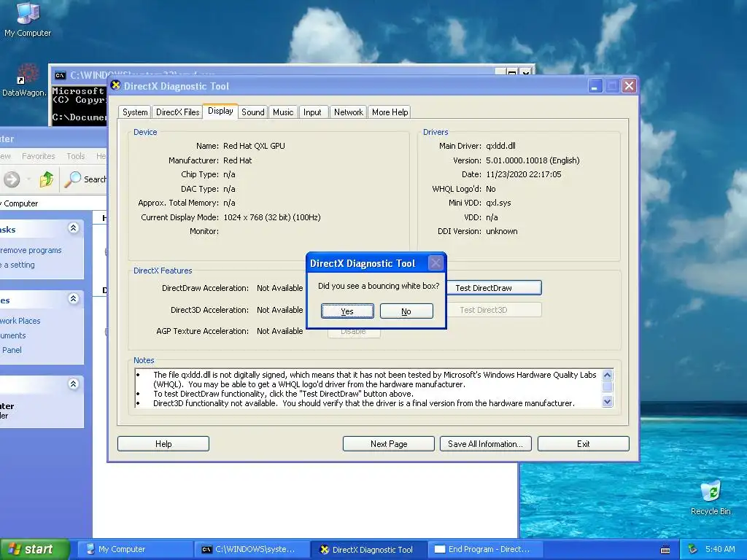747x560 pixels.
Task: Click 'Red Hat QXL GPU' device name
Action: pos(254,146)
